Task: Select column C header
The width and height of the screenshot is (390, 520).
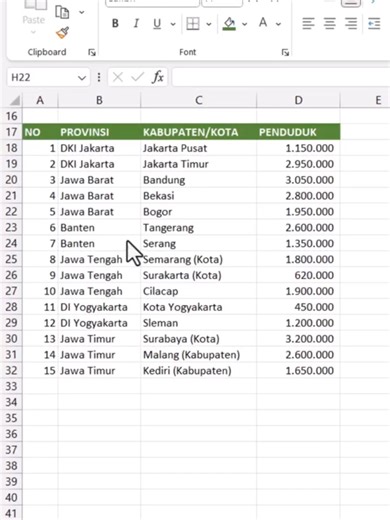Action: coord(199,100)
